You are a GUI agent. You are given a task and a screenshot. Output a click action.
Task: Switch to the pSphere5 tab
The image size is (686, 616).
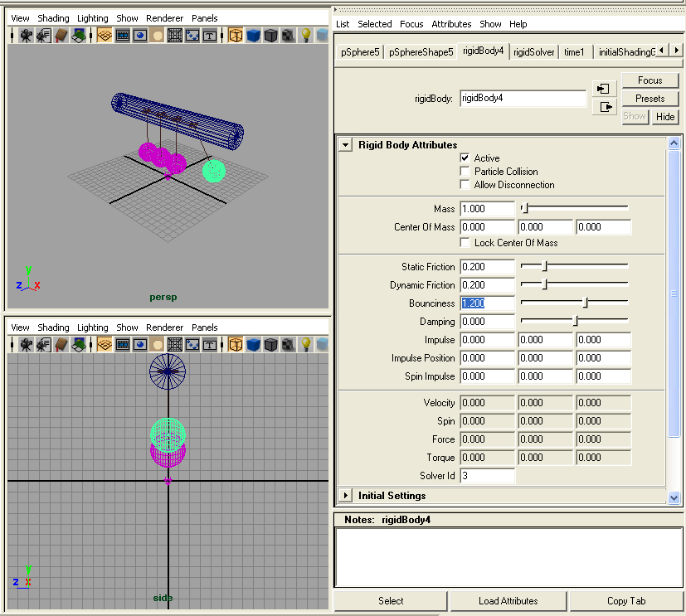(x=360, y=52)
